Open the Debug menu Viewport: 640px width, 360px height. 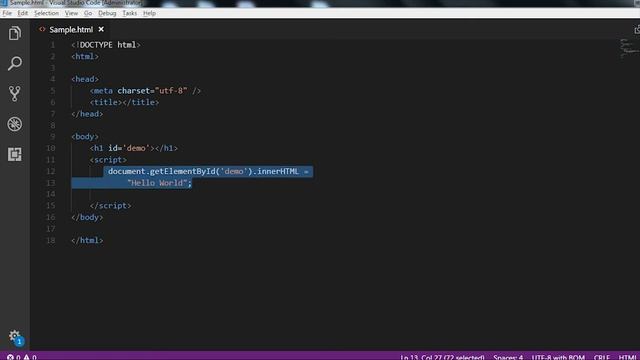coord(107,13)
